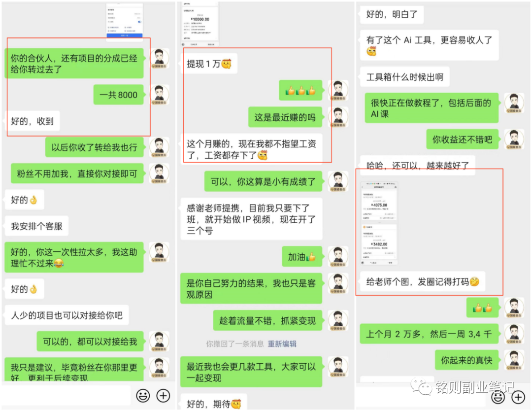Click the avatar next to '你收益还不错吧'
Screen dimensions: 532x411
pyautogui.click(x=515, y=139)
